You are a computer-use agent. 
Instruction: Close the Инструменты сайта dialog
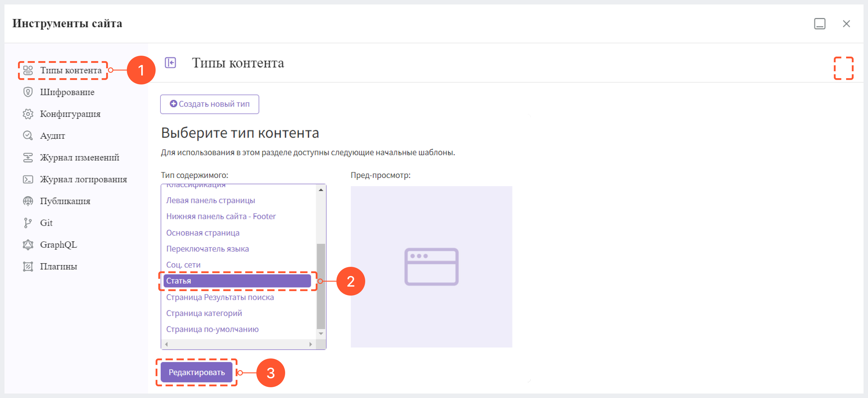point(846,24)
